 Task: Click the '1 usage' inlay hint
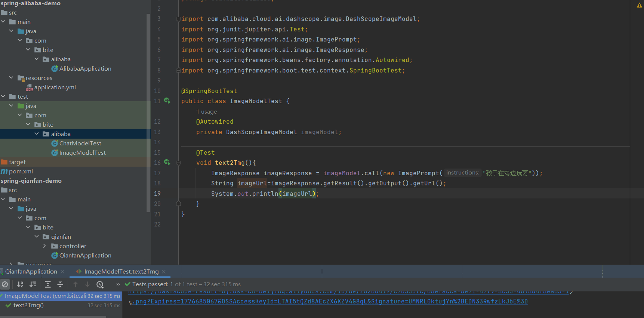207,112
